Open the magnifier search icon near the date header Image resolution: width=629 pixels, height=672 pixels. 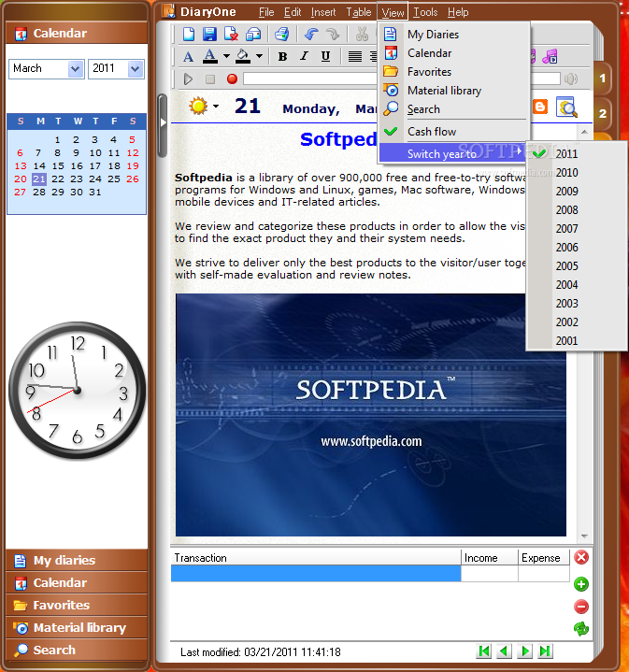566,107
